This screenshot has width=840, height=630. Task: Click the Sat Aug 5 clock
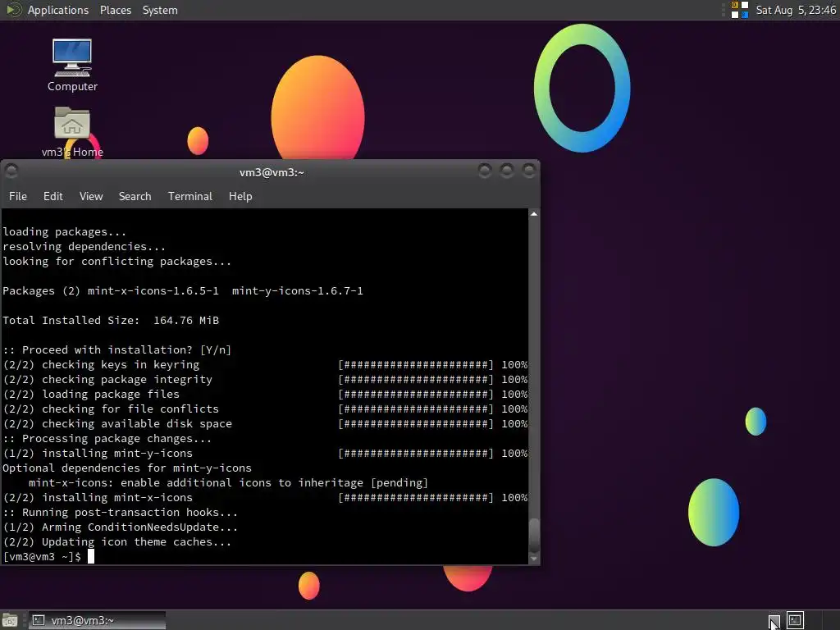(796, 10)
